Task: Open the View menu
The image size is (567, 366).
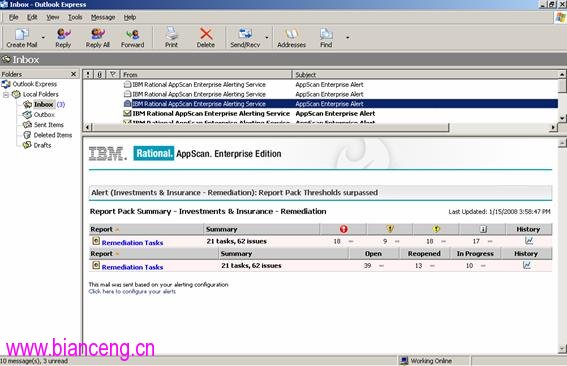Action: tap(52, 17)
